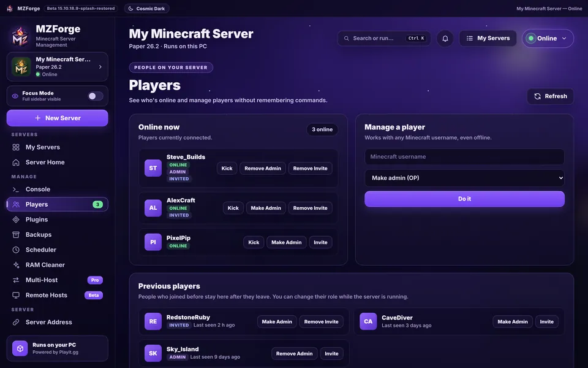Open the Cosmic Dark theme selector
This screenshot has height=368, width=588.
click(146, 8)
